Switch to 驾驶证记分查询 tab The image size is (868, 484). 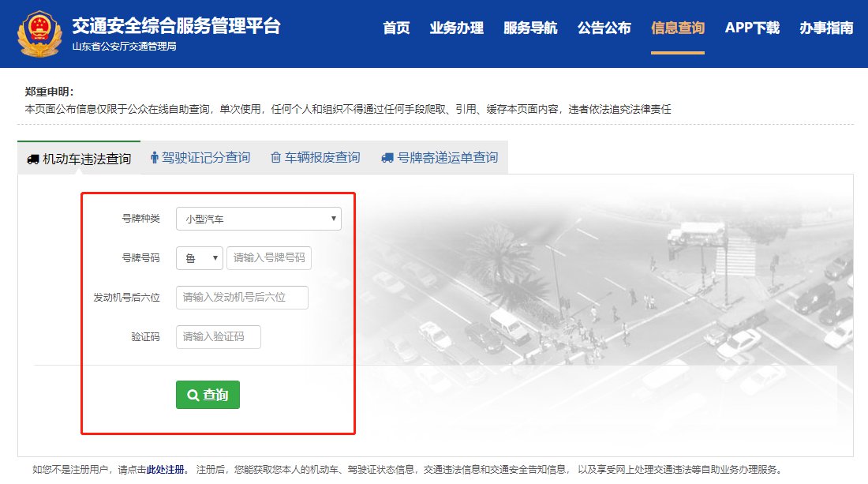200,158
